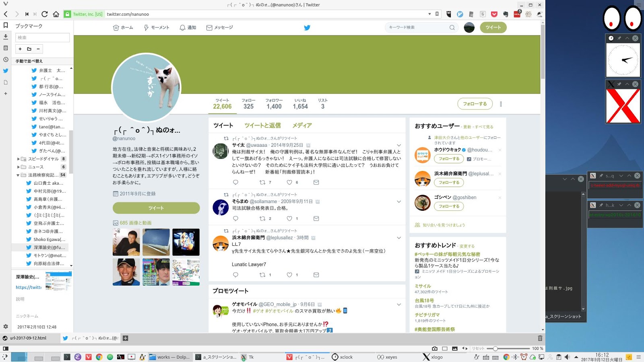
Task: Open the 685 画像と動画 link
Action: click(x=136, y=223)
